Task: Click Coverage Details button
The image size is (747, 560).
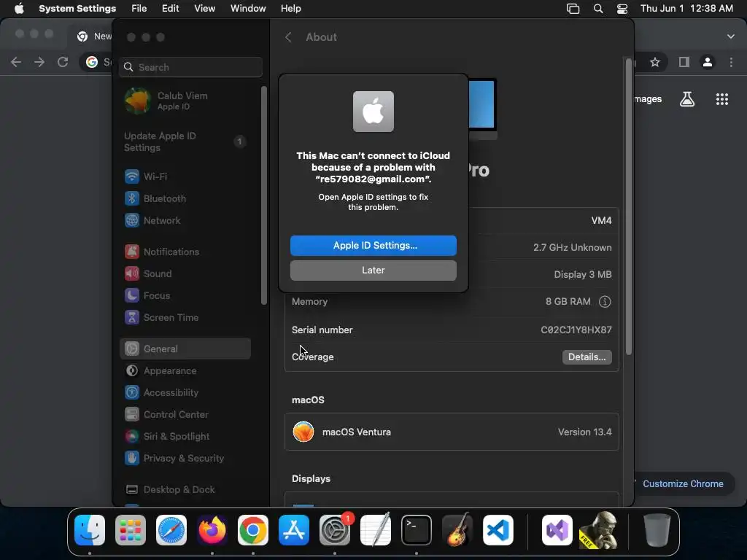Action: coord(587,357)
